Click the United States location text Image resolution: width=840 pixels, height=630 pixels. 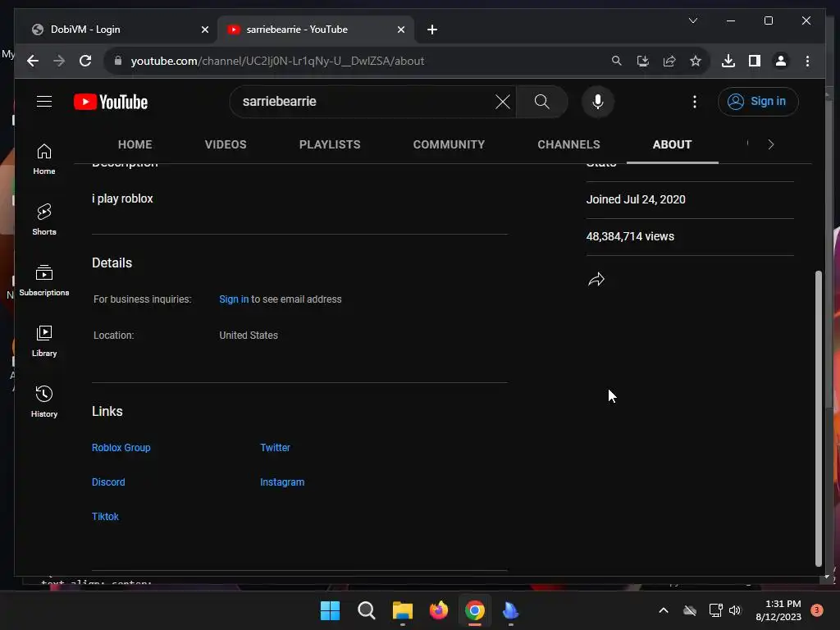click(x=249, y=336)
